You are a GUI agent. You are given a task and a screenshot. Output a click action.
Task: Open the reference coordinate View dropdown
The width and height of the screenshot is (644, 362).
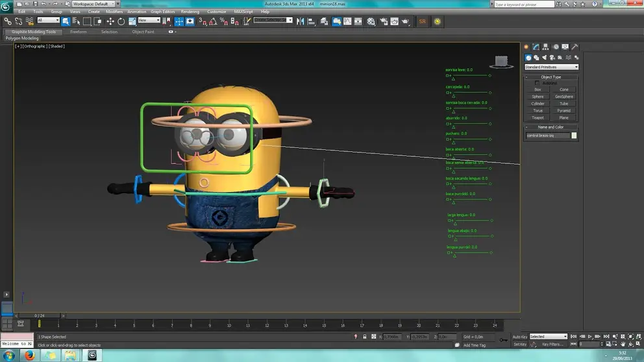149,20
